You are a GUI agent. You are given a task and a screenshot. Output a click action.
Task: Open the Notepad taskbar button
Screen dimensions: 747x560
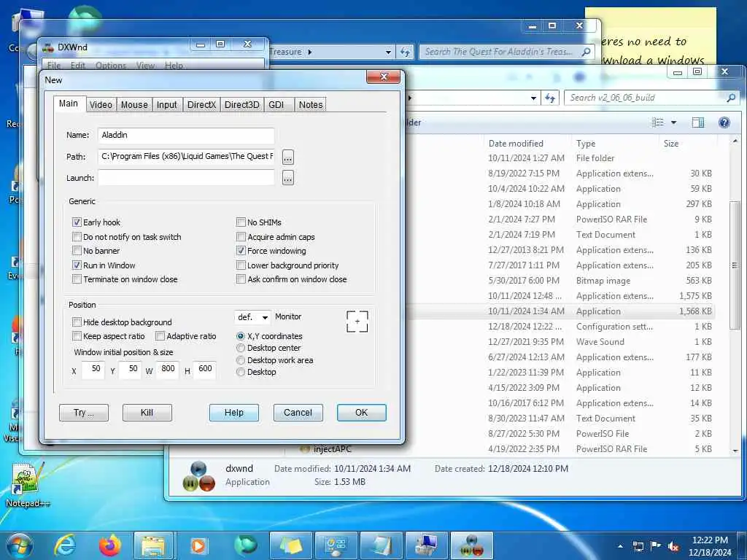pos(381,545)
